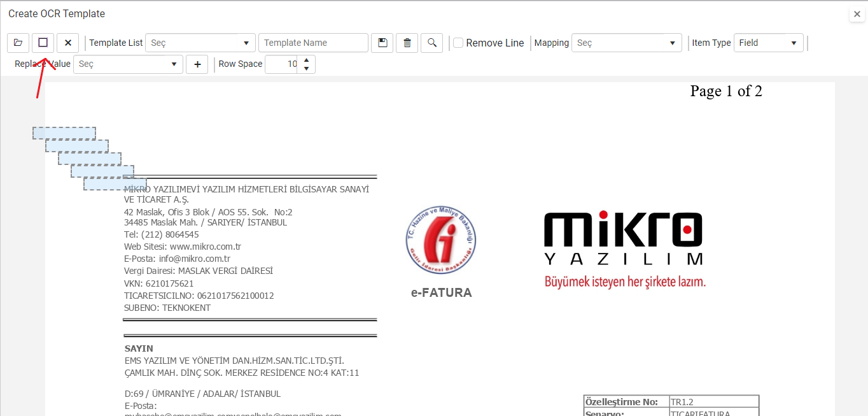The image size is (868, 416).
Task: Click 'D:69 / ÜMRANİYE / ADALAR/ İSTANBUL' line
Action: tap(203, 394)
